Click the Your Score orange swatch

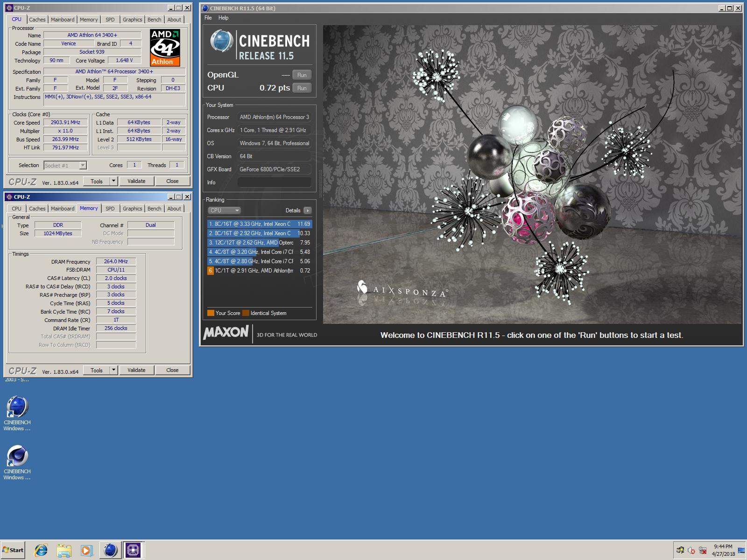pyautogui.click(x=211, y=313)
